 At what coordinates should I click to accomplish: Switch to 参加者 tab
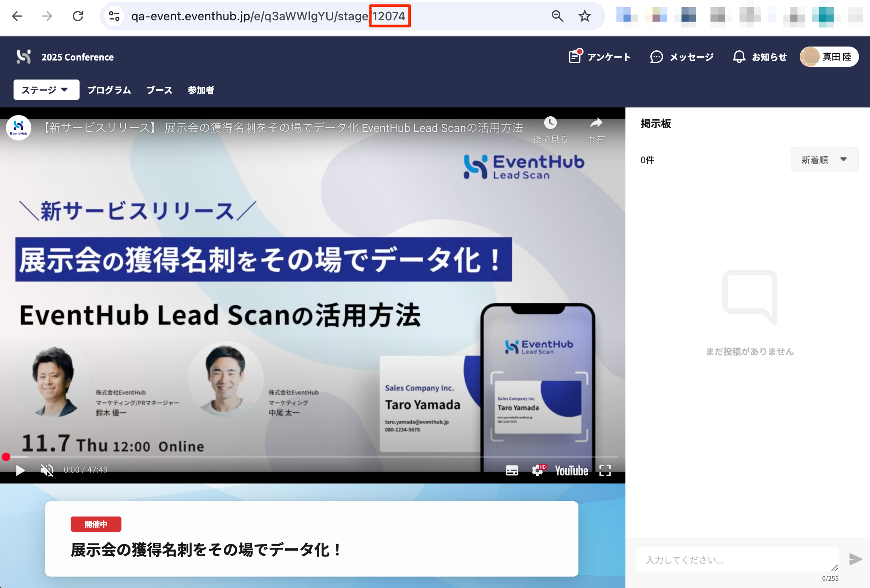point(201,90)
